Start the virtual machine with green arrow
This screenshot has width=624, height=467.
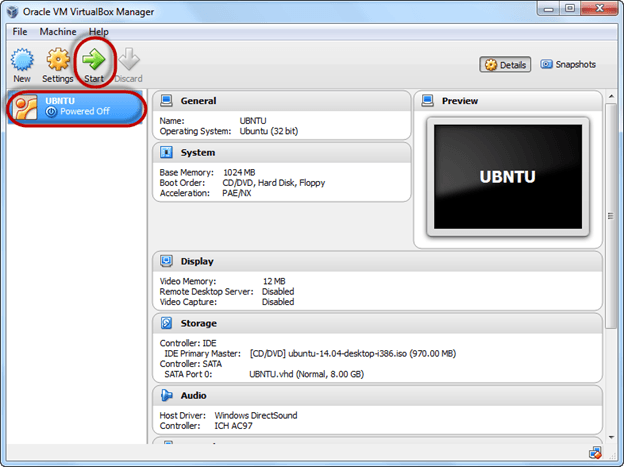[94, 60]
